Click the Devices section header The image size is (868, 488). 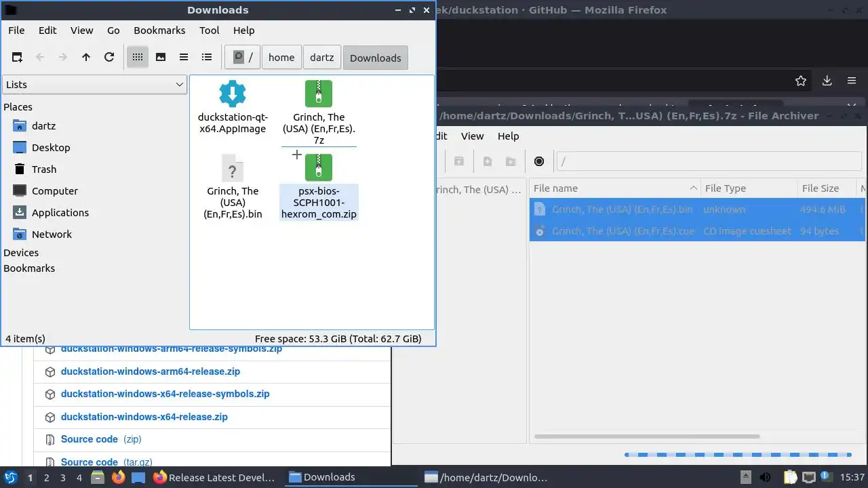point(21,253)
